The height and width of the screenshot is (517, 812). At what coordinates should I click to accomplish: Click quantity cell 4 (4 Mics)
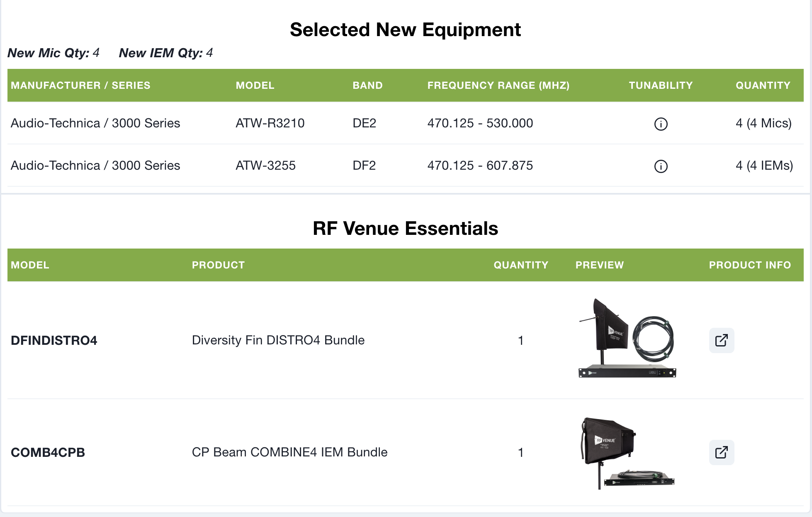pos(763,123)
